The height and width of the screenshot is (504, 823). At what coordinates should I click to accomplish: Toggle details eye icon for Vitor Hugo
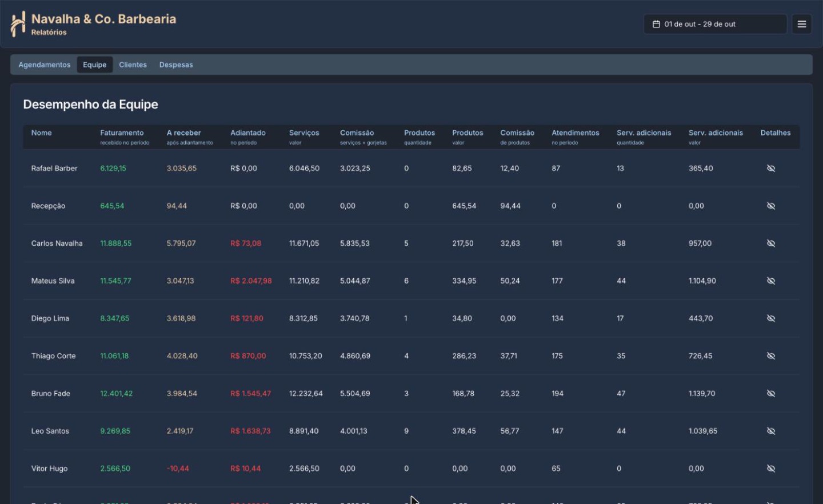coord(771,469)
